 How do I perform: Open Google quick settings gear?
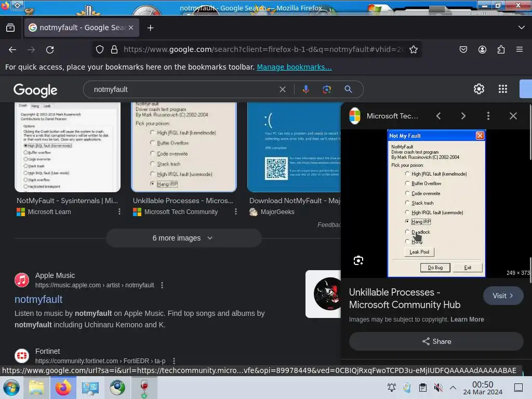pos(478,89)
